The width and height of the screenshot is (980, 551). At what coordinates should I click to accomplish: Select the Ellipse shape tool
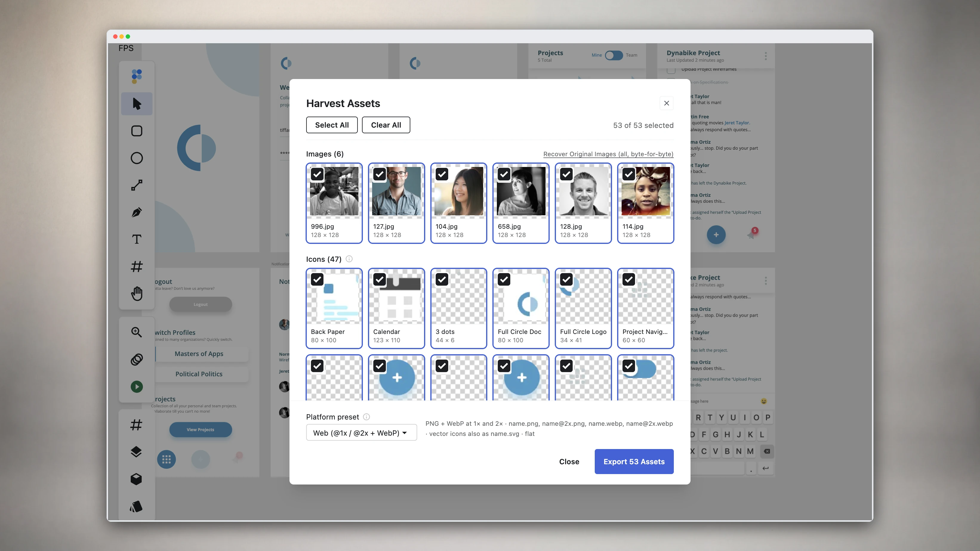[137, 158]
